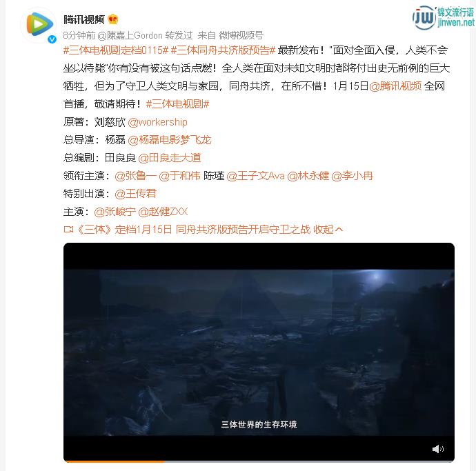Open the 腾讯视频 account name
Image resolution: width=476 pixels, height=471 pixels.
point(84,19)
